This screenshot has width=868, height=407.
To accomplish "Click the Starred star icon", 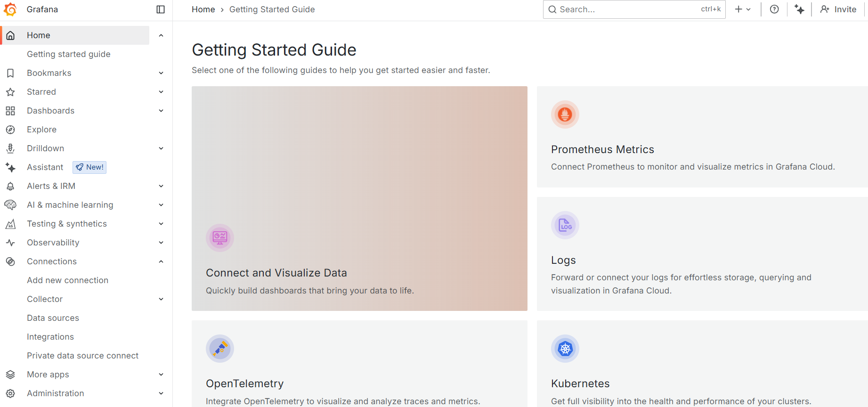I will [10, 92].
